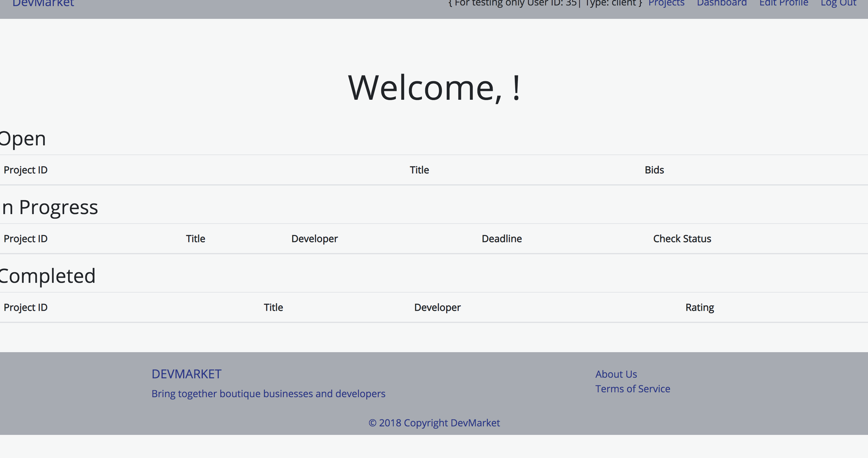This screenshot has height=458, width=868.
Task: Click Developer header in Completed table
Action: (437, 307)
